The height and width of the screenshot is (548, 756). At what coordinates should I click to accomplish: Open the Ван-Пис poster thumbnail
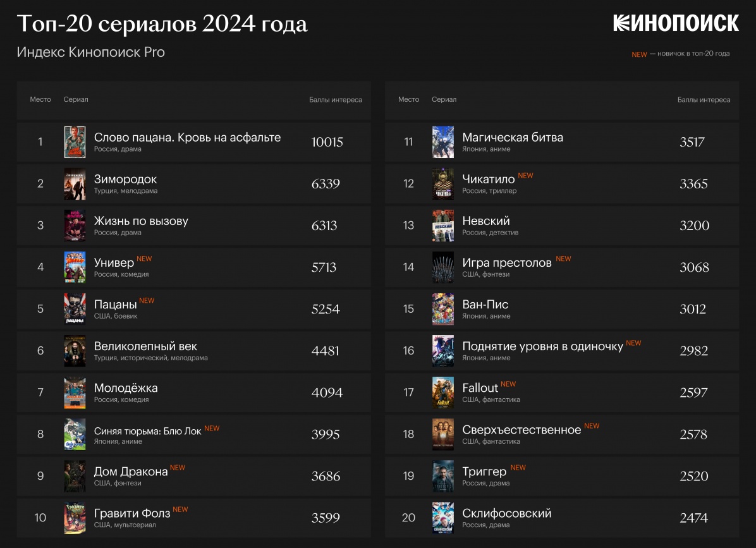click(443, 309)
